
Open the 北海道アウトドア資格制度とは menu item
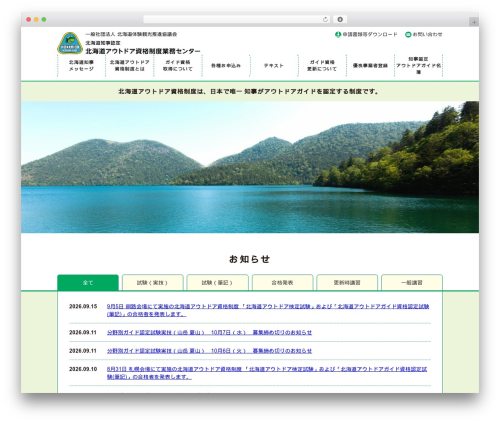click(x=130, y=65)
